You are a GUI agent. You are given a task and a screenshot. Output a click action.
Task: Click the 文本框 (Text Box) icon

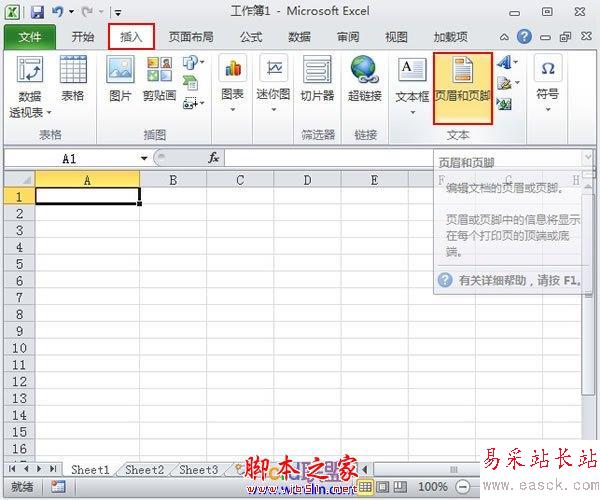pos(412,70)
